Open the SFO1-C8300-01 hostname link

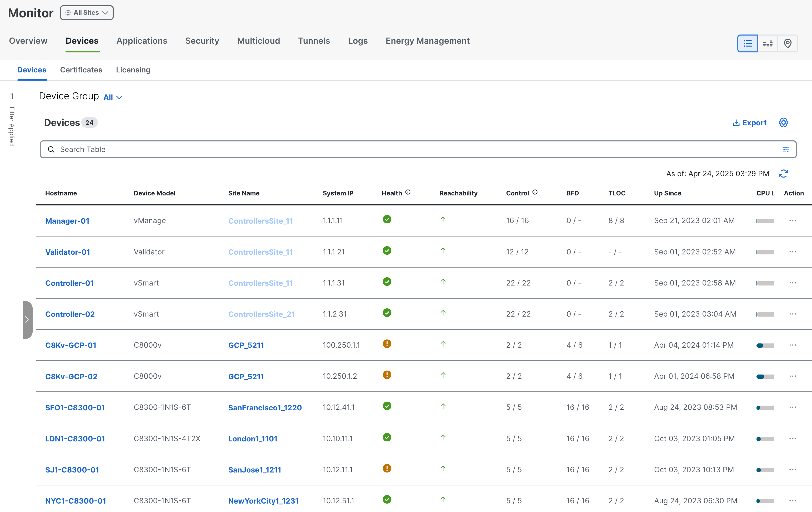[75, 407]
